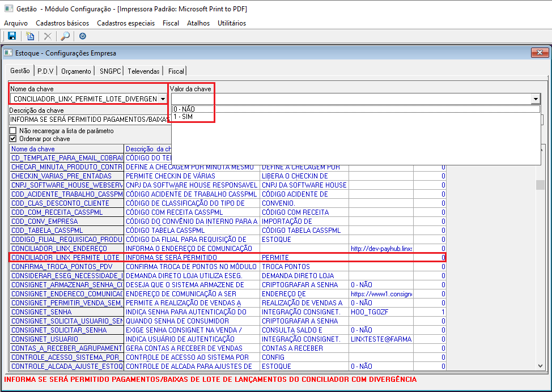Click the blue floppy disk save icon
Image resolution: width=552 pixels, height=392 pixels.
[11, 36]
